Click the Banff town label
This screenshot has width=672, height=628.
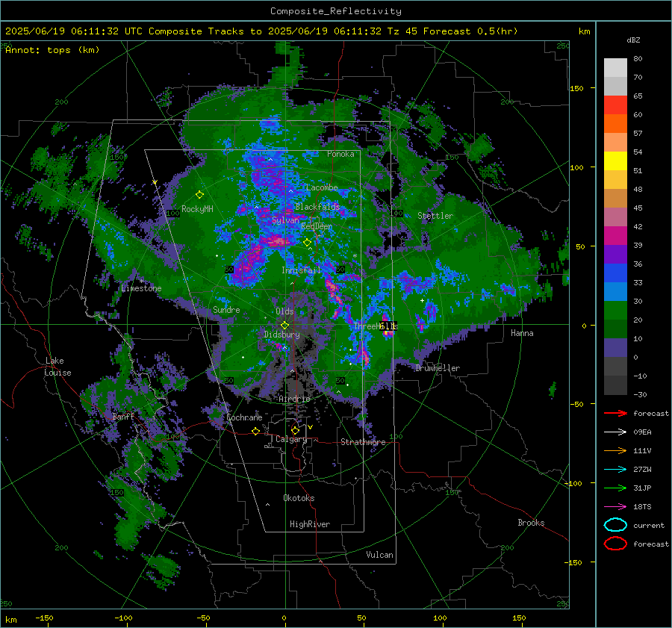click(123, 416)
